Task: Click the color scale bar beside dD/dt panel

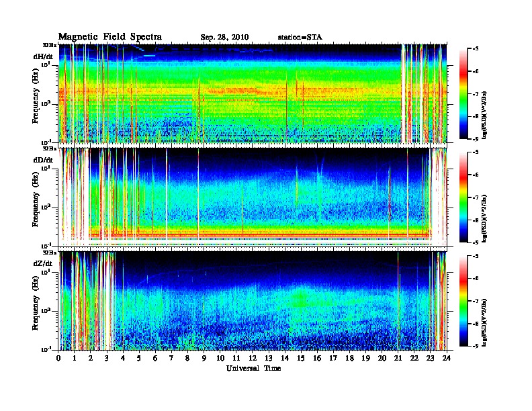Action: (x=463, y=197)
